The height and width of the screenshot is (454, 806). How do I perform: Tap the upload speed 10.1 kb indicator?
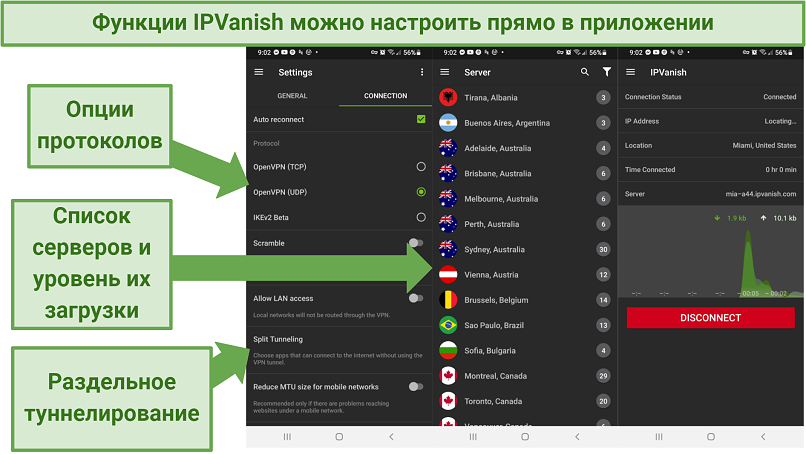point(779,218)
